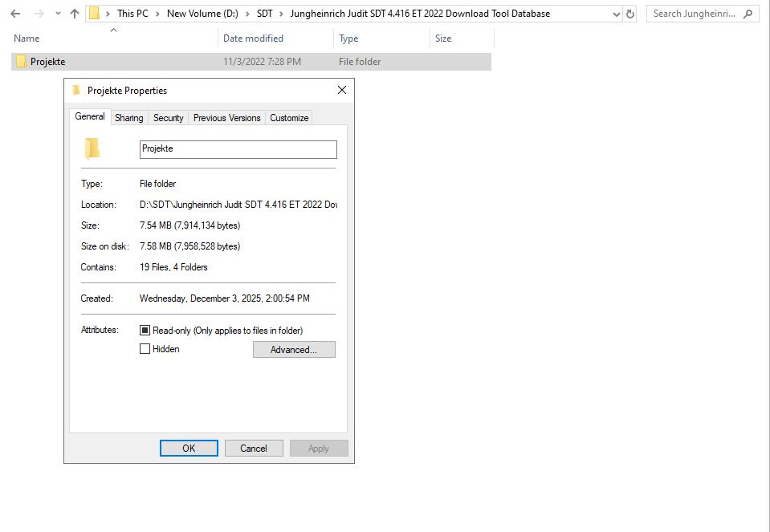Toggle the Read-only checkbox
Viewport: 770px width, 532px height.
(145, 331)
